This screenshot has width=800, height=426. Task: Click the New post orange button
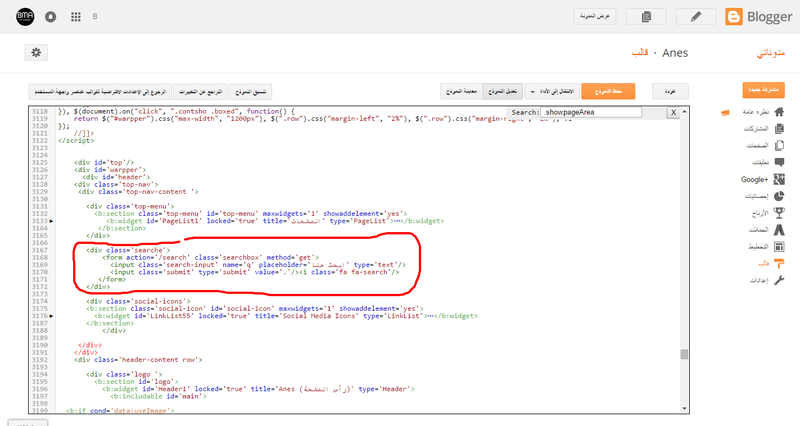point(765,90)
